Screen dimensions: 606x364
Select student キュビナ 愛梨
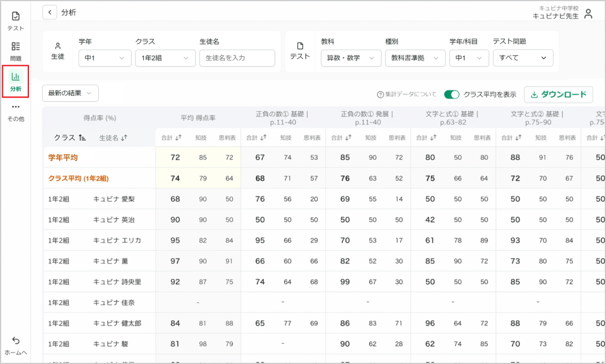[114, 199]
